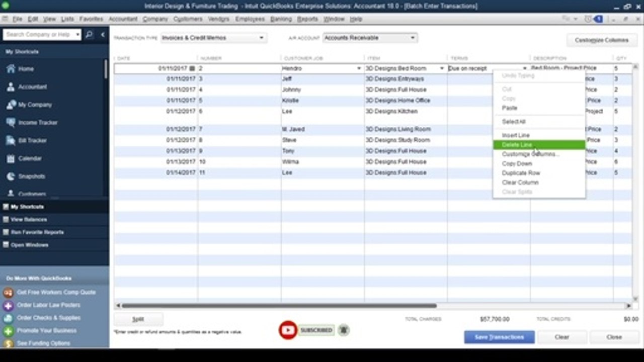Screen dimensions: 644x362
Task: Click the search magnifier icon
Action: click(x=89, y=35)
